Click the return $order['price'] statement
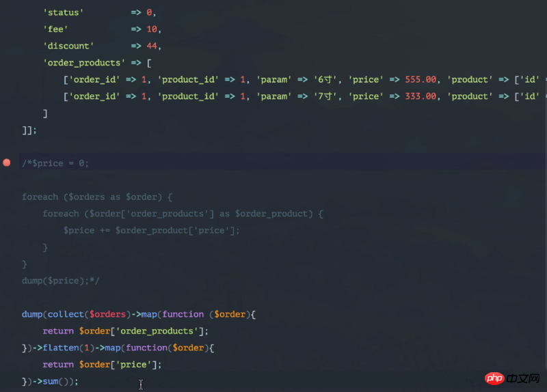Image resolution: width=547 pixels, height=392 pixels. (102, 365)
